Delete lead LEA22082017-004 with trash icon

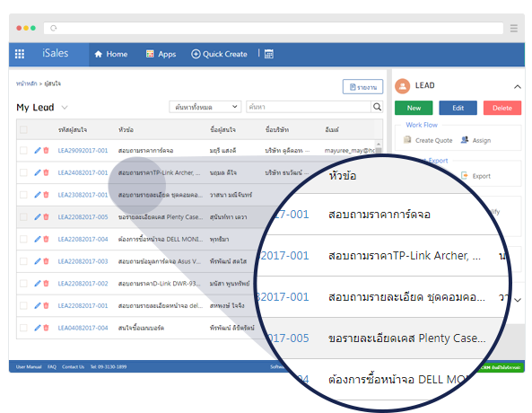coord(46,239)
